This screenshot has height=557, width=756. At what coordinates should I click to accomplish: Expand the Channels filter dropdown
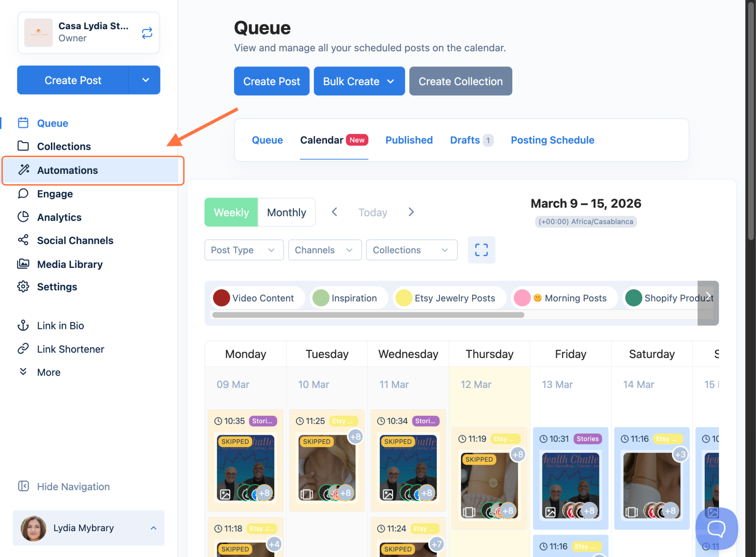[x=324, y=250]
